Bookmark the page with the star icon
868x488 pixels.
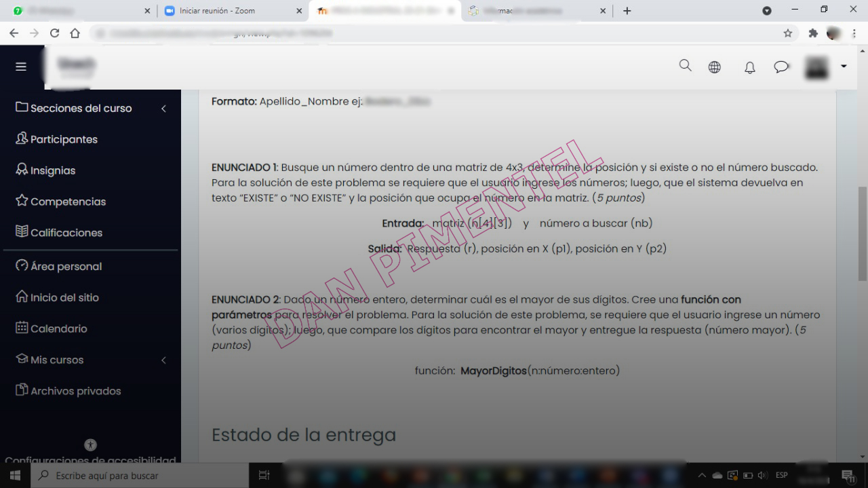pos(788,32)
